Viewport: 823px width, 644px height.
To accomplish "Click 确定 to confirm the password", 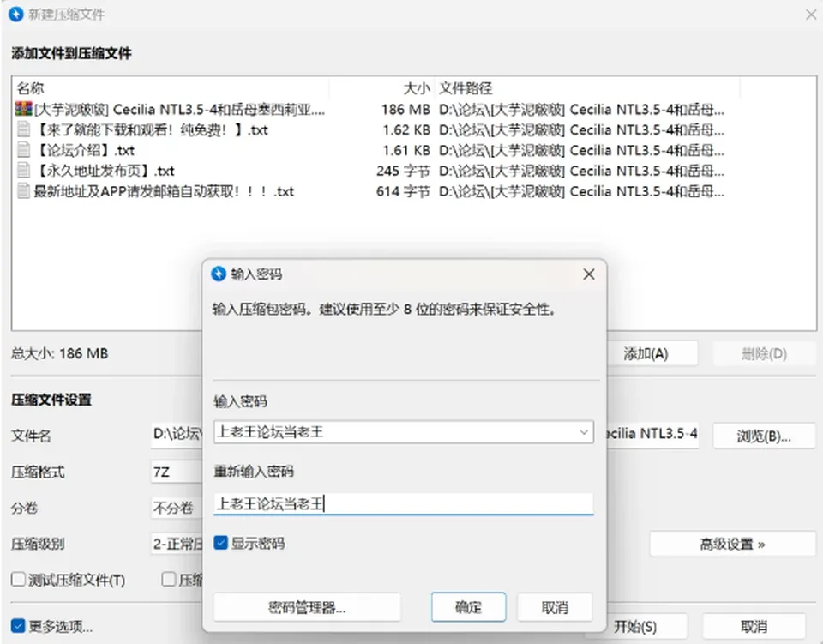I will click(x=469, y=607).
